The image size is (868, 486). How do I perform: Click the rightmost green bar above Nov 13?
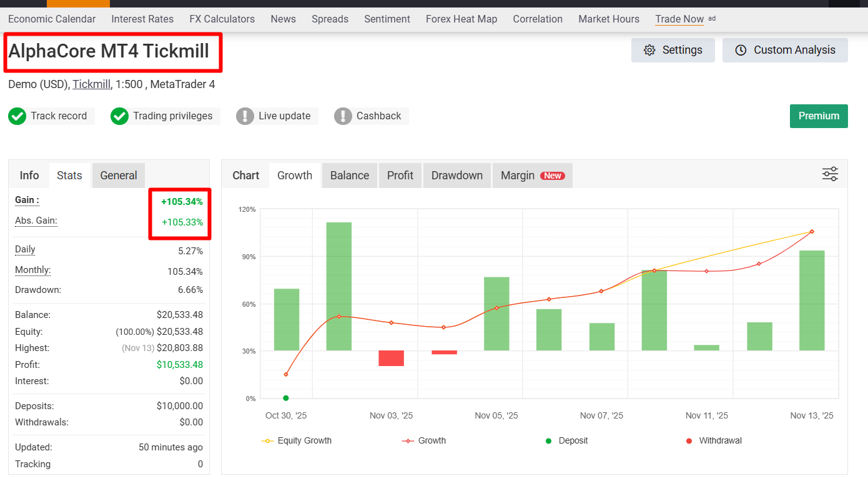(x=812, y=300)
